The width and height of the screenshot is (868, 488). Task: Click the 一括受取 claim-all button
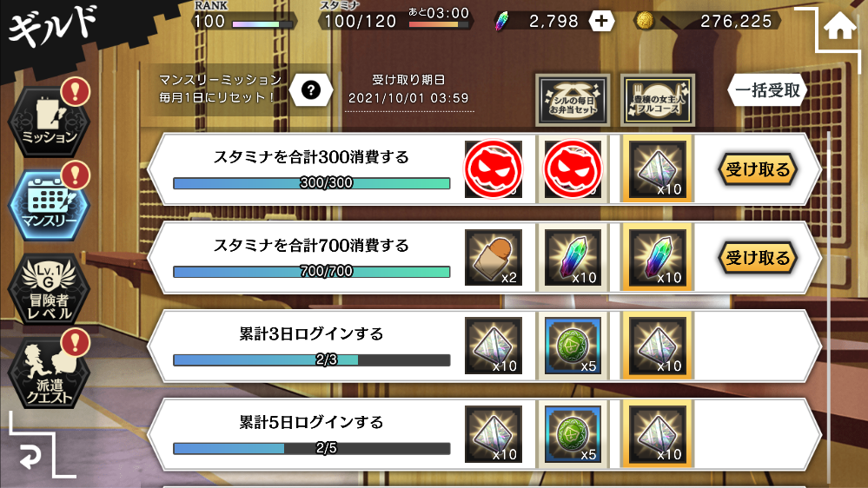click(767, 90)
